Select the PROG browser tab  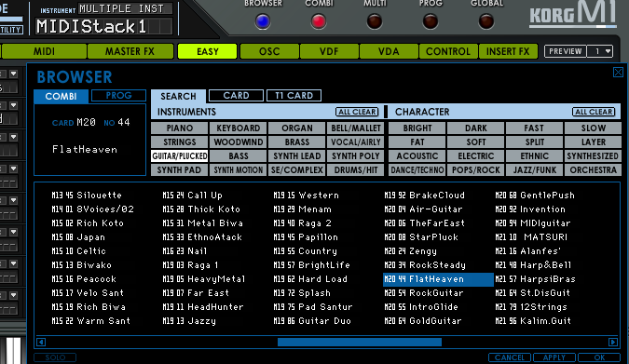coord(118,95)
